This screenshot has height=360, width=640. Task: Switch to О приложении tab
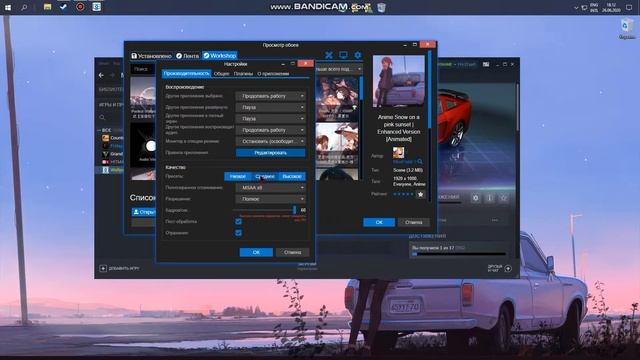tap(273, 74)
